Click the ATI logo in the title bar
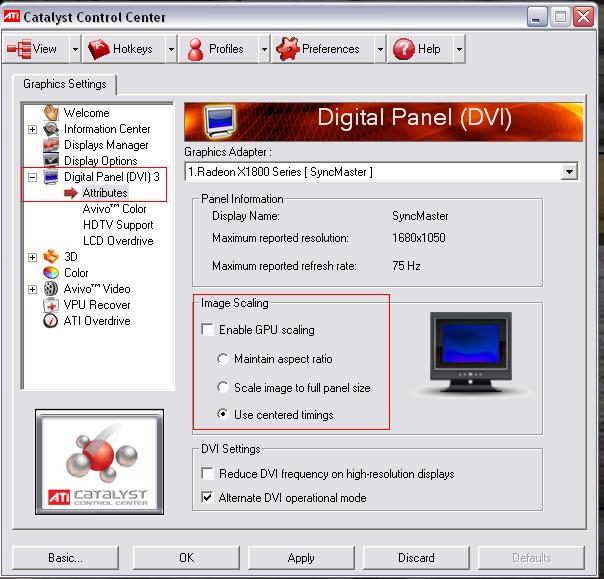The image size is (604, 579). pos(12,16)
